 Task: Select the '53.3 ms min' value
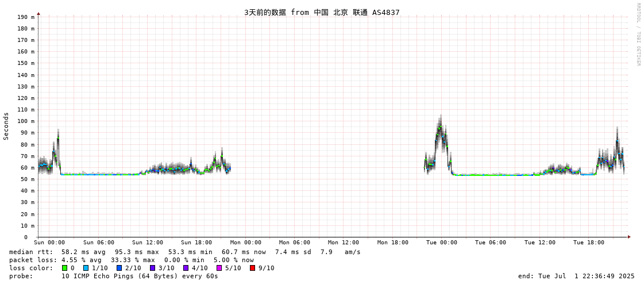pos(190,252)
